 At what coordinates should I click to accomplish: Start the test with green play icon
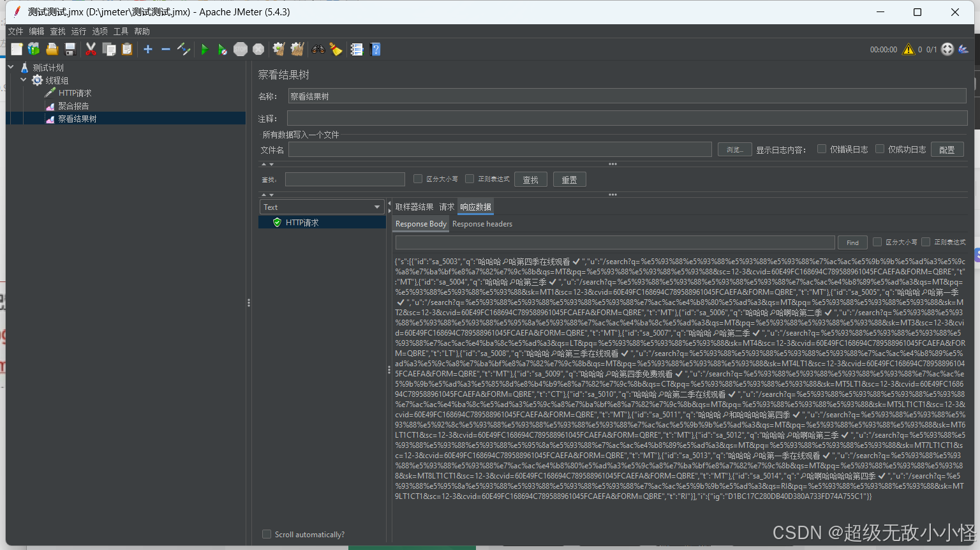204,49
